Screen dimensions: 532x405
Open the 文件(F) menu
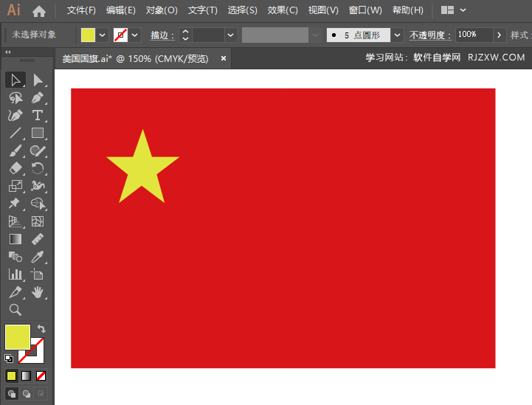(x=81, y=10)
